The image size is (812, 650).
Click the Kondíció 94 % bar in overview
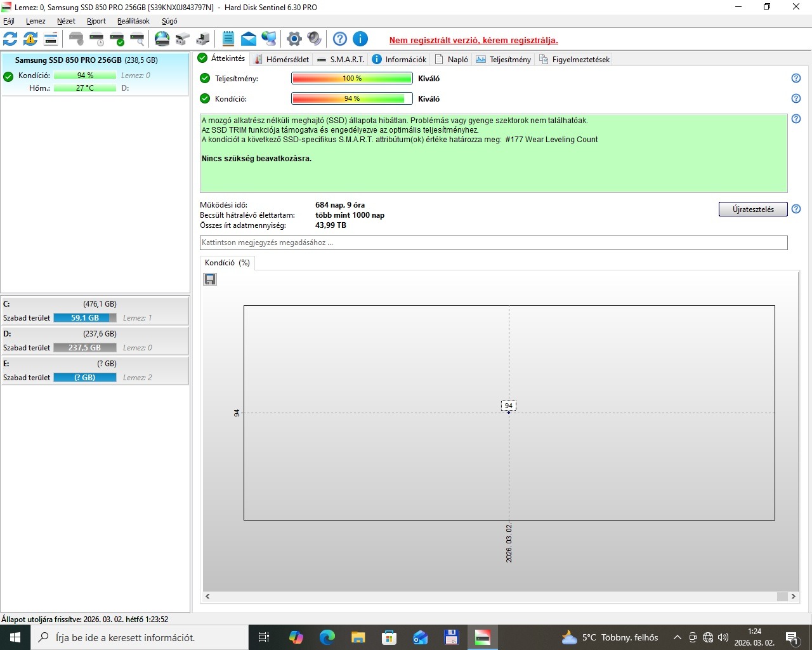(352, 99)
